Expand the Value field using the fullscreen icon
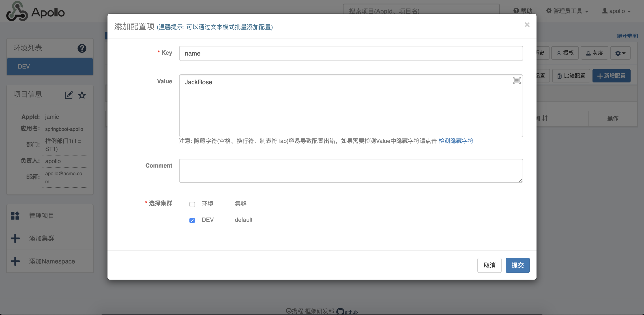Screen dimensions: 644x315 pos(517,80)
